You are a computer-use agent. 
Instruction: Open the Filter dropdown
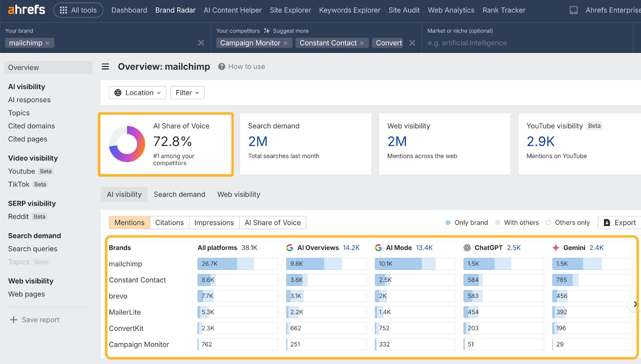point(187,93)
